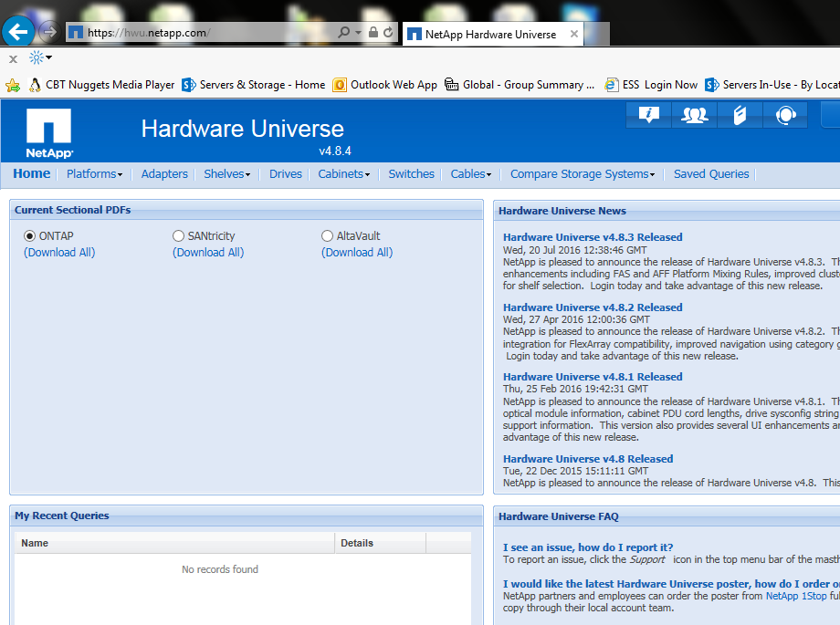Open the Shelves dropdown menu
This screenshot has height=625, width=840.
click(x=226, y=174)
